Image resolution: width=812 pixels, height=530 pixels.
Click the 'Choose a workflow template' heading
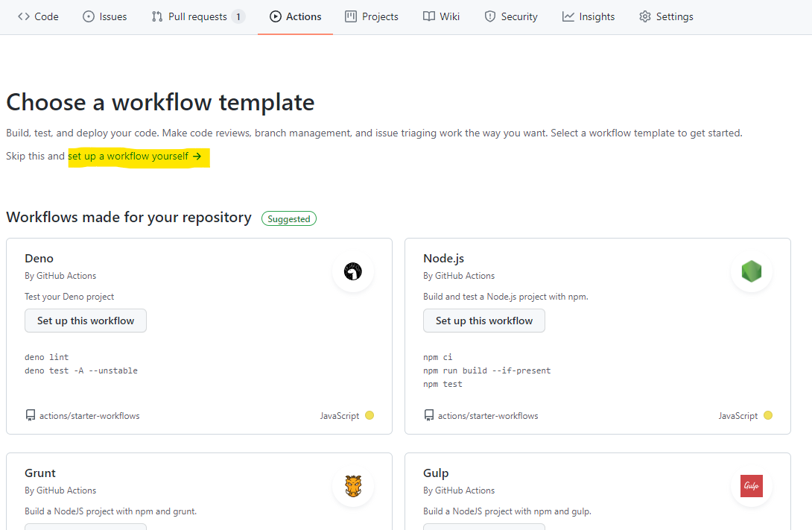point(160,102)
